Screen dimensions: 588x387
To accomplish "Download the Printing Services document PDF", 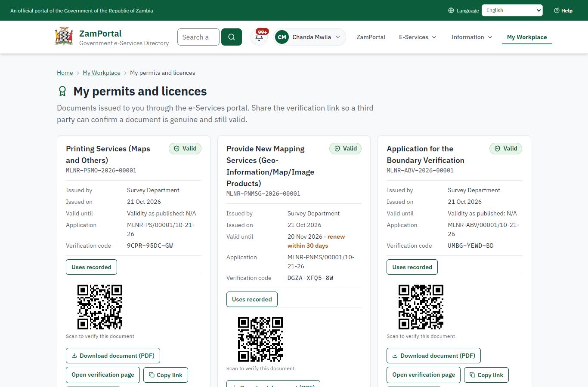I will (x=113, y=356).
